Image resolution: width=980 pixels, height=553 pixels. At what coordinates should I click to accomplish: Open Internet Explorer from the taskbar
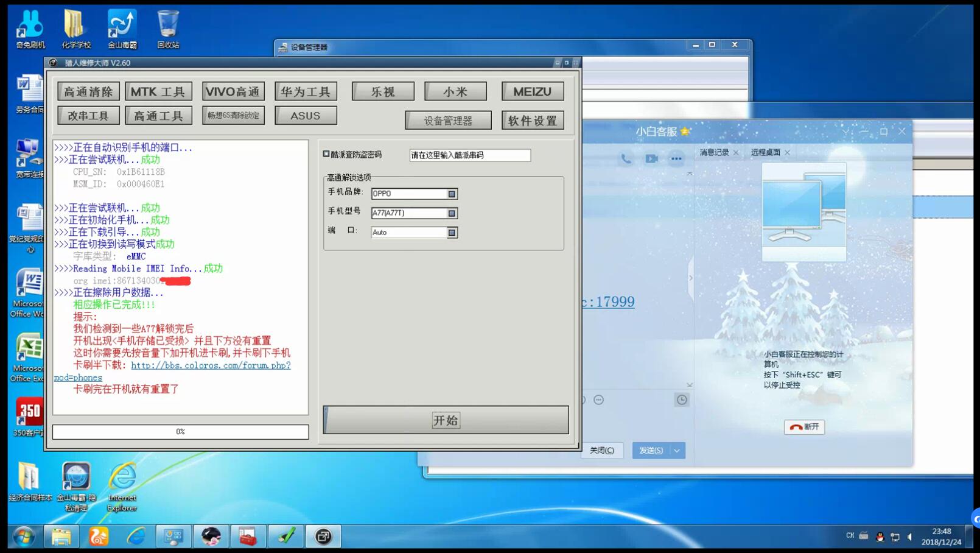[136, 537]
